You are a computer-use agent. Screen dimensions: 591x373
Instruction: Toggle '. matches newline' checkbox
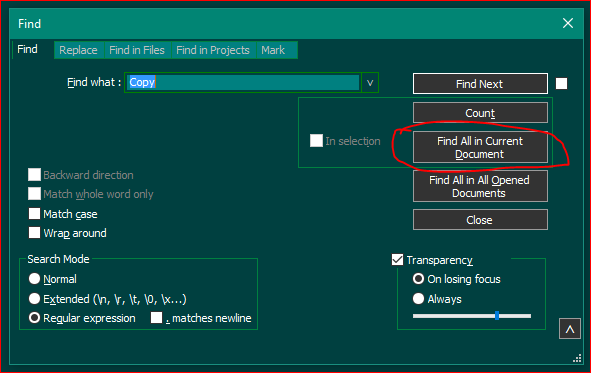156,318
